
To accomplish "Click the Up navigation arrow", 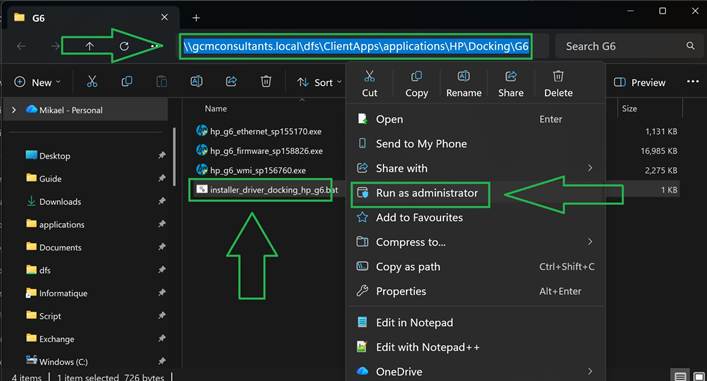I will (90, 46).
